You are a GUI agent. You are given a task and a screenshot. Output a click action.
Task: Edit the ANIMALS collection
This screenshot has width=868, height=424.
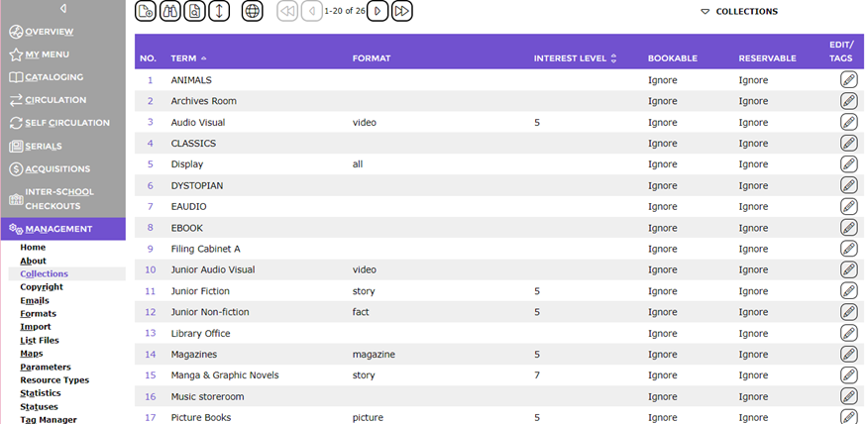point(848,79)
